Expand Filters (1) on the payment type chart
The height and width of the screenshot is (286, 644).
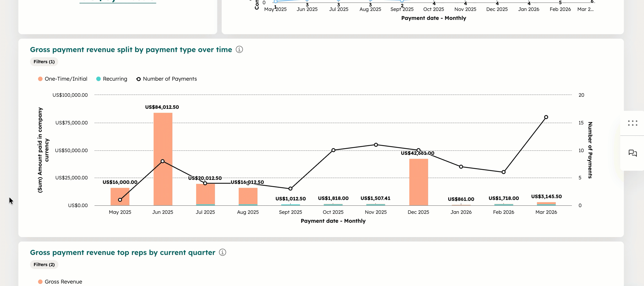(44, 62)
